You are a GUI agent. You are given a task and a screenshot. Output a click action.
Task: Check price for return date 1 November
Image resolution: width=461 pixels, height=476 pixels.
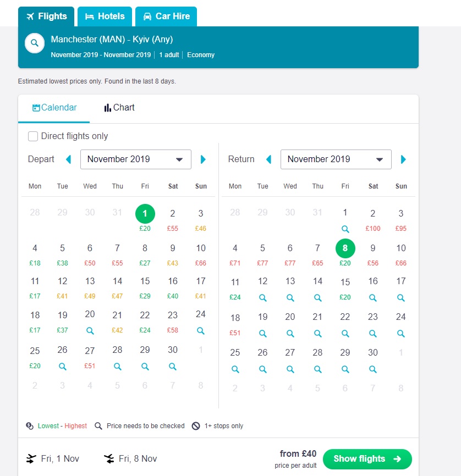click(x=345, y=229)
